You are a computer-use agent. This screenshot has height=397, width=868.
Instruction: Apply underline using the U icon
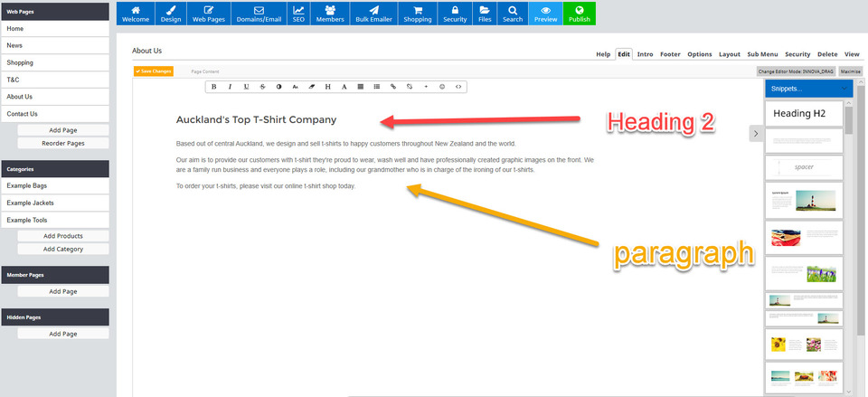pos(247,87)
